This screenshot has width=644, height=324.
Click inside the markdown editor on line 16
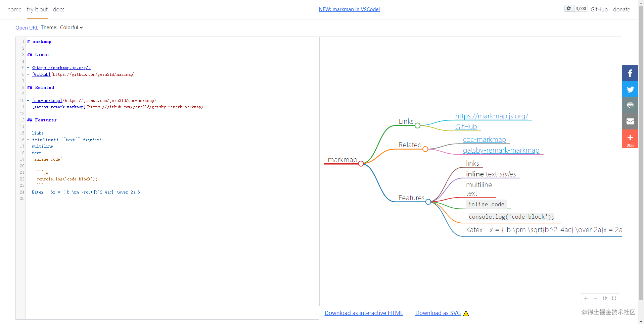67,140
